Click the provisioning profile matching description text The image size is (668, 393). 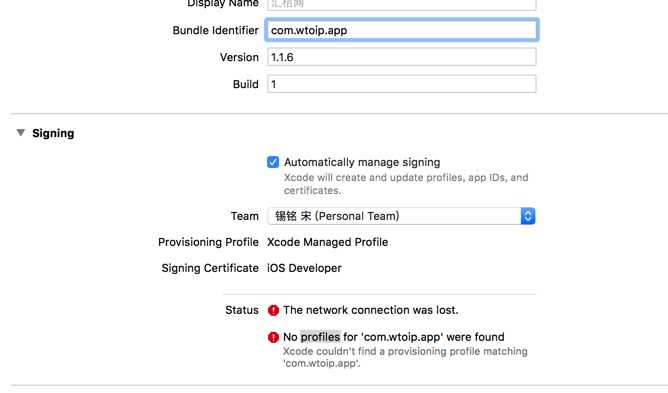coord(405,357)
